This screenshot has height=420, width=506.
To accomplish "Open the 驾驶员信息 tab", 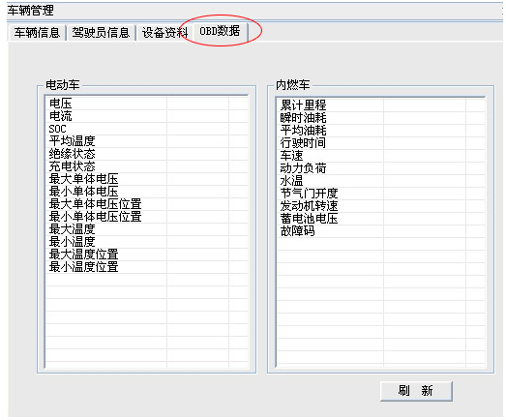I will click(x=101, y=33).
